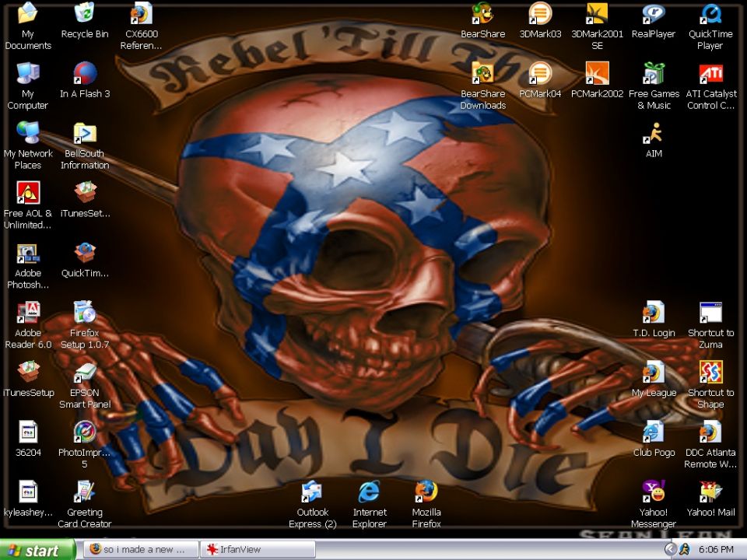
Task: Open My Computer icon
Action: [x=28, y=75]
